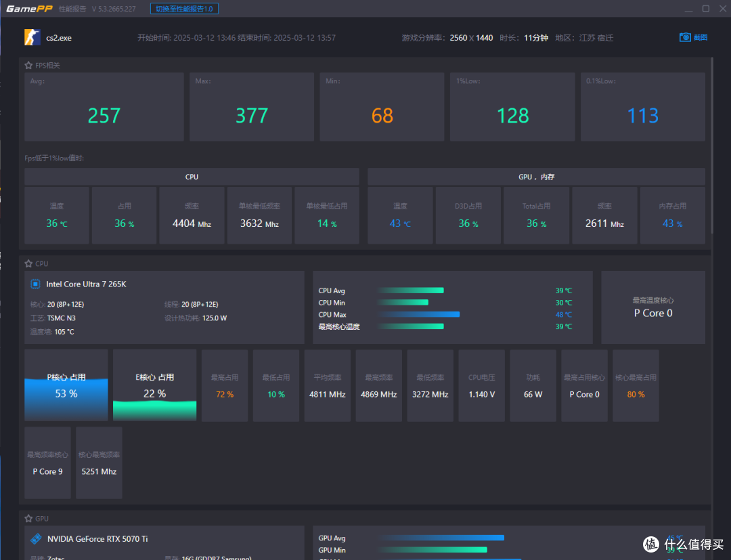Click the CPU Min temperature bar
The width and height of the screenshot is (731, 560).
(x=403, y=303)
